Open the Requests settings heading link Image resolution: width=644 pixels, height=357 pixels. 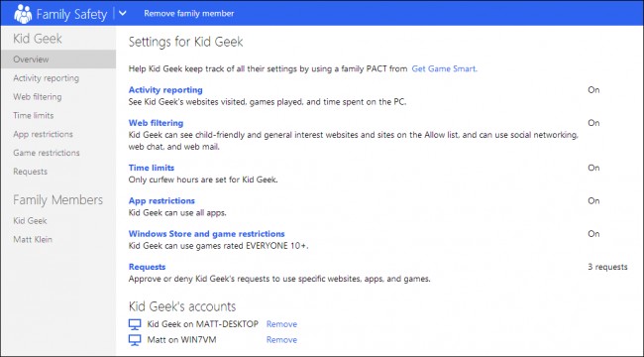[x=147, y=267]
